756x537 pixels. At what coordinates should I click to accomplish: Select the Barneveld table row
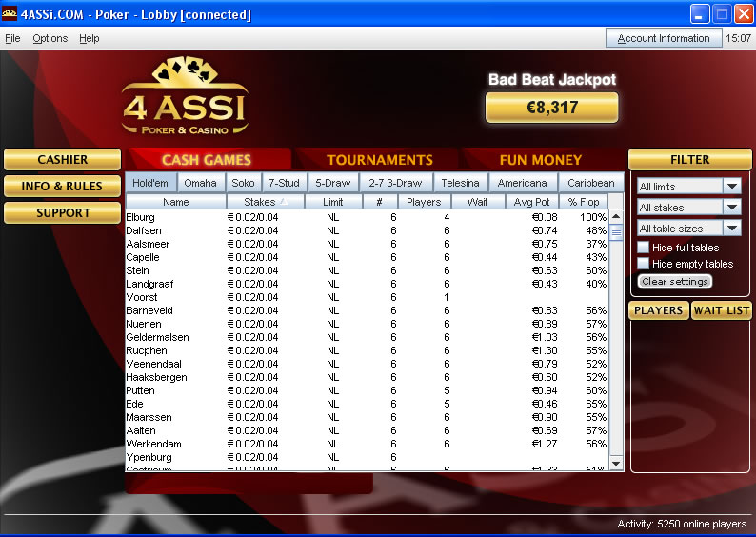point(367,310)
